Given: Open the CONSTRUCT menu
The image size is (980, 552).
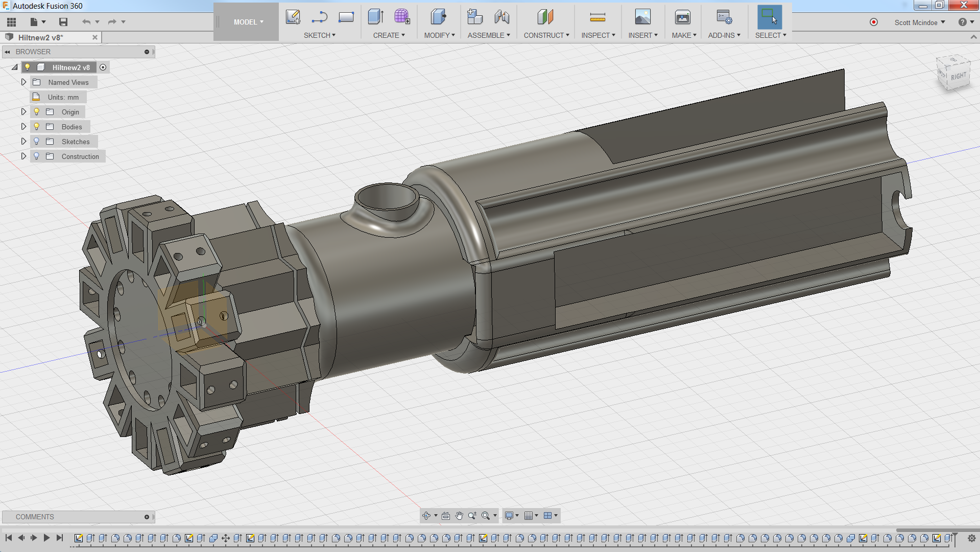Looking at the screenshot, I should [546, 35].
